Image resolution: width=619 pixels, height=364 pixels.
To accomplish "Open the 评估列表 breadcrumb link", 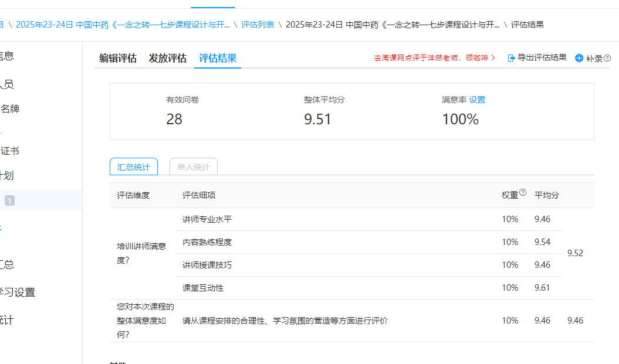I will (x=258, y=25).
